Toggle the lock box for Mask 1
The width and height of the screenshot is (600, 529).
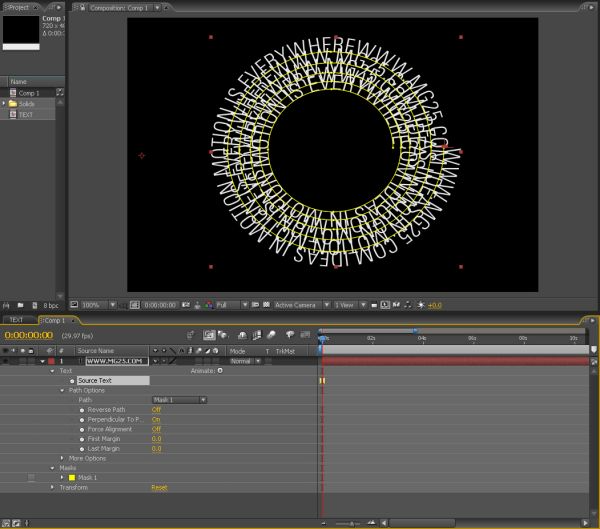tap(31, 477)
